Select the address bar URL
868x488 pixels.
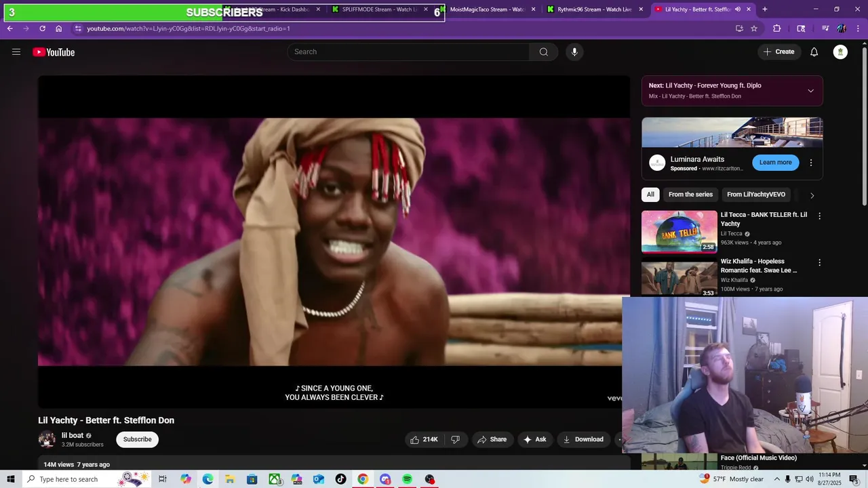[189, 28]
